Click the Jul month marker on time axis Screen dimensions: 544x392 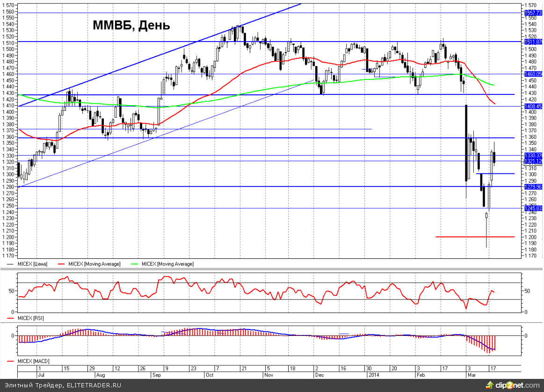pyautogui.click(x=41, y=375)
